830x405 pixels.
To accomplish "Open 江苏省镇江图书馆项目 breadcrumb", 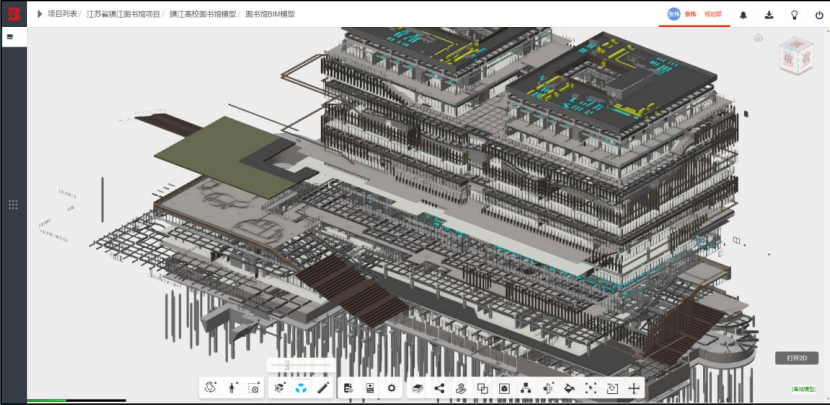I will pos(123,14).
